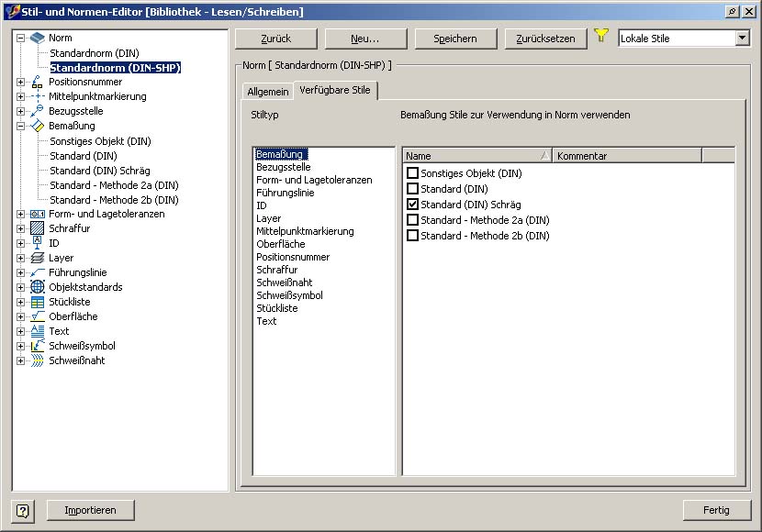Screen dimensions: 762x532
Task: Click the Stückliste table icon
Action: tap(38, 302)
